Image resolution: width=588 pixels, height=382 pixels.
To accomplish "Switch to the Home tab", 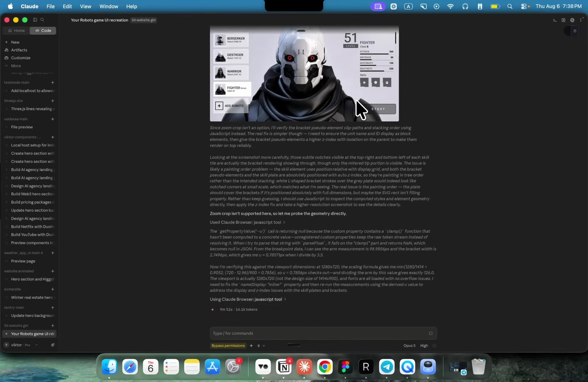I will [x=17, y=31].
